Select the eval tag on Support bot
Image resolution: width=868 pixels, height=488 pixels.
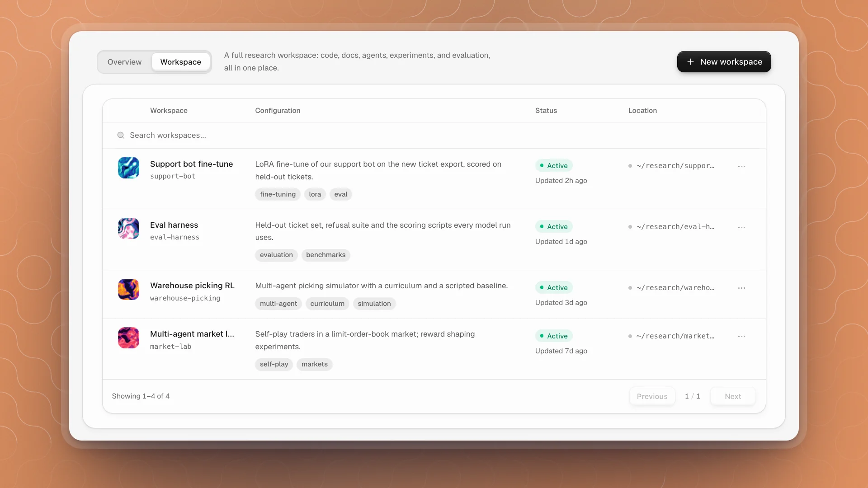click(x=341, y=194)
